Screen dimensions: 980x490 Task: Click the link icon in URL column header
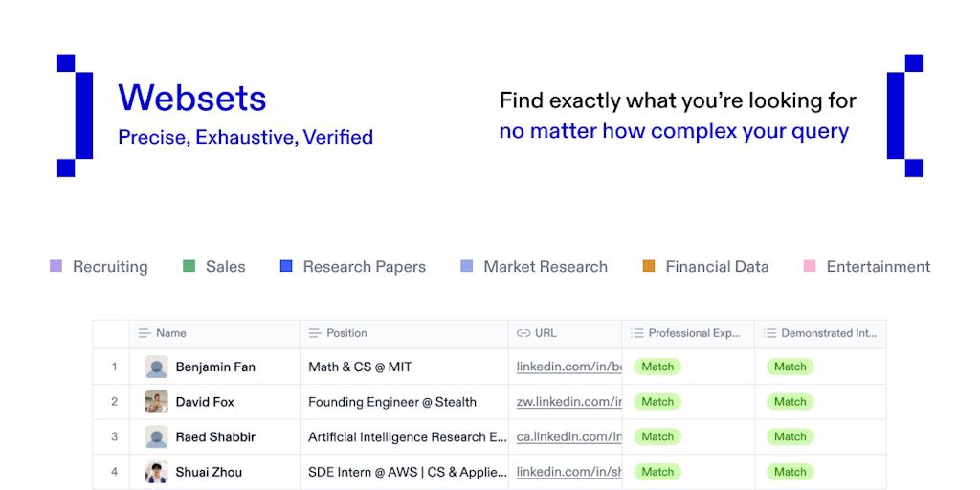pos(523,333)
